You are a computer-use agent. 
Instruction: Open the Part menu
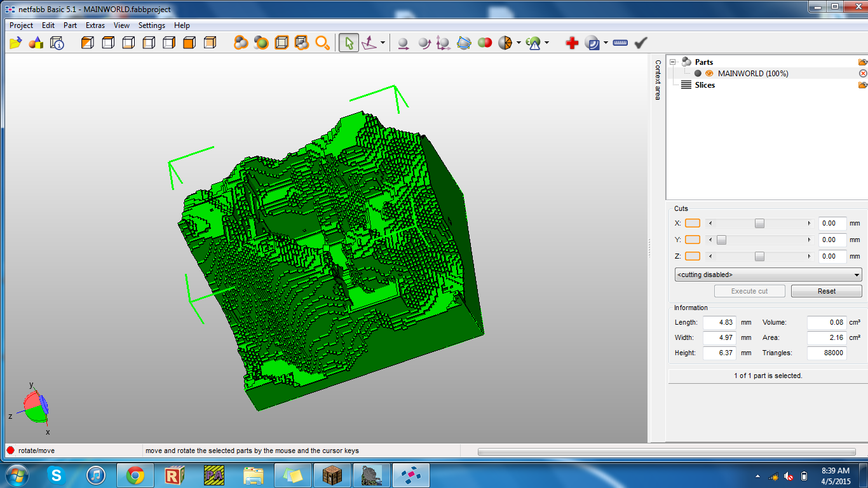(70, 25)
